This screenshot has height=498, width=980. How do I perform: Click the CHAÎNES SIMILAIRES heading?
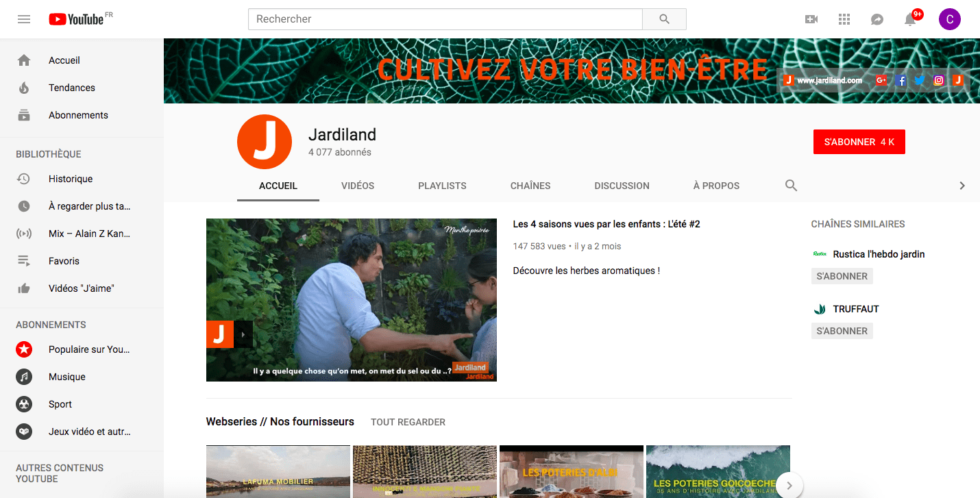click(858, 224)
